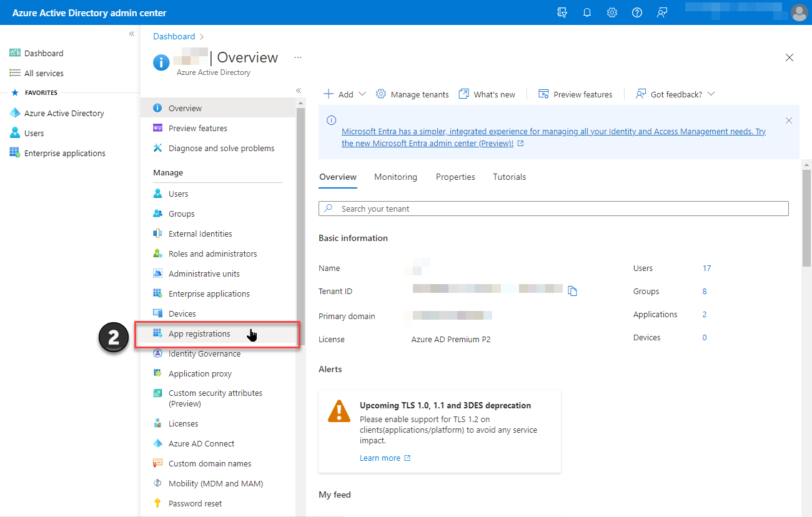The height and width of the screenshot is (517, 812).
Task: Click the License value Azure AD Premium P2
Action: click(450, 340)
